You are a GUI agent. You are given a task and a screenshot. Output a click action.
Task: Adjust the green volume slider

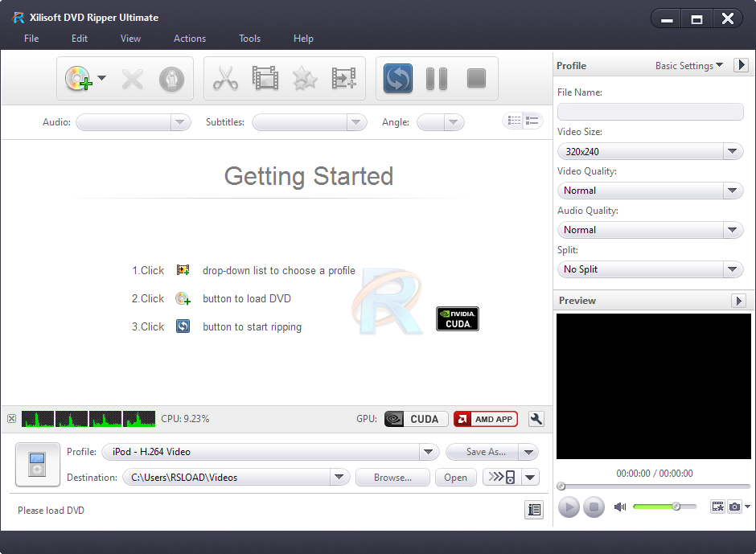(664, 507)
